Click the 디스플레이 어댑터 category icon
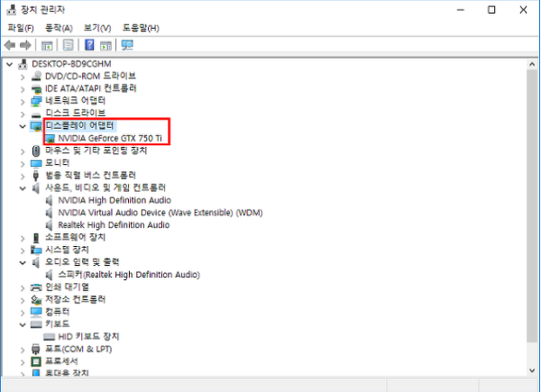 (36, 126)
